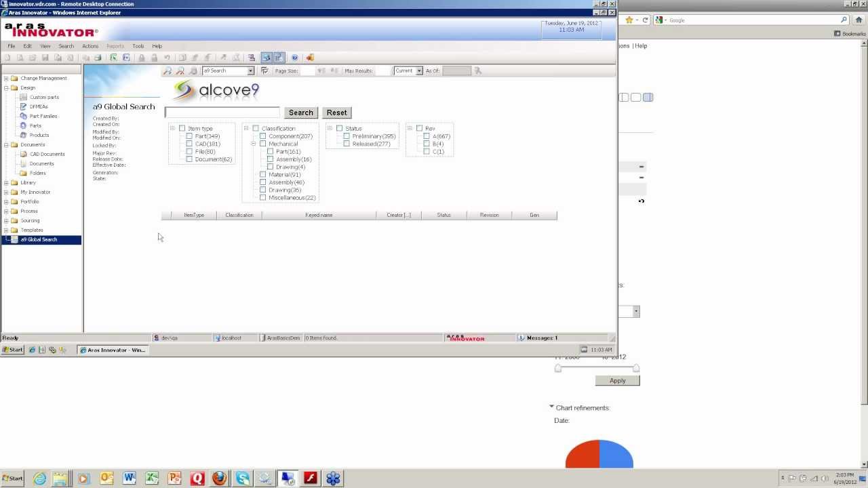
Task: Click the star bookmark icon in background browser
Action: point(629,20)
